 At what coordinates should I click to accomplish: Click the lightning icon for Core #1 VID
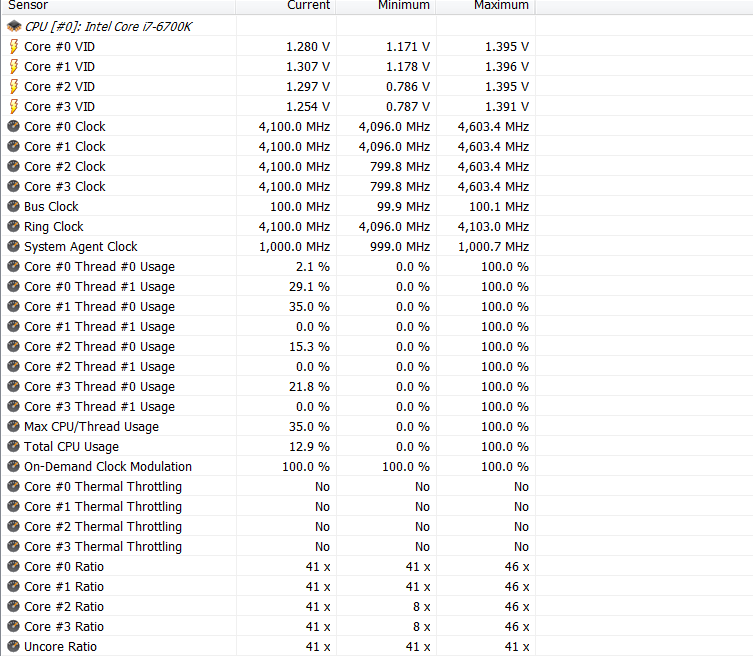click(14, 66)
